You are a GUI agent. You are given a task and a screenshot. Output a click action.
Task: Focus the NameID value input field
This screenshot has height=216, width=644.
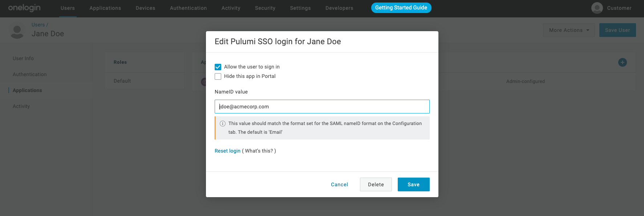322,107
